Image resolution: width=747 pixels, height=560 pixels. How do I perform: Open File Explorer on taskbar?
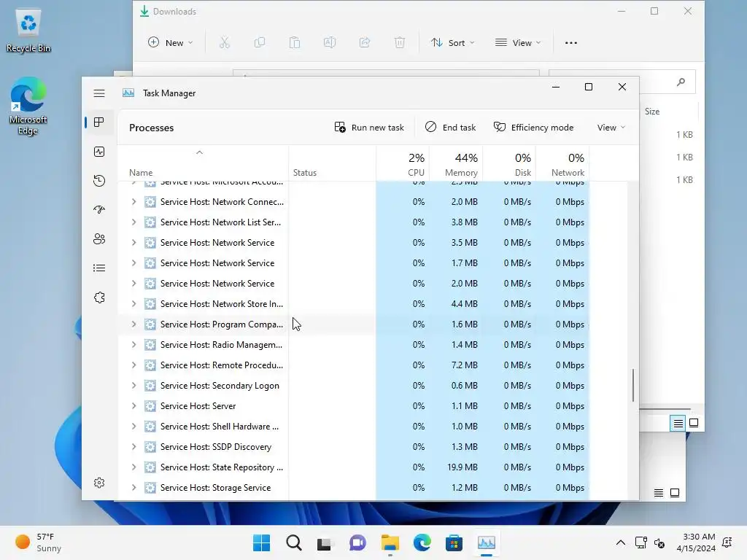coord(390,542)
